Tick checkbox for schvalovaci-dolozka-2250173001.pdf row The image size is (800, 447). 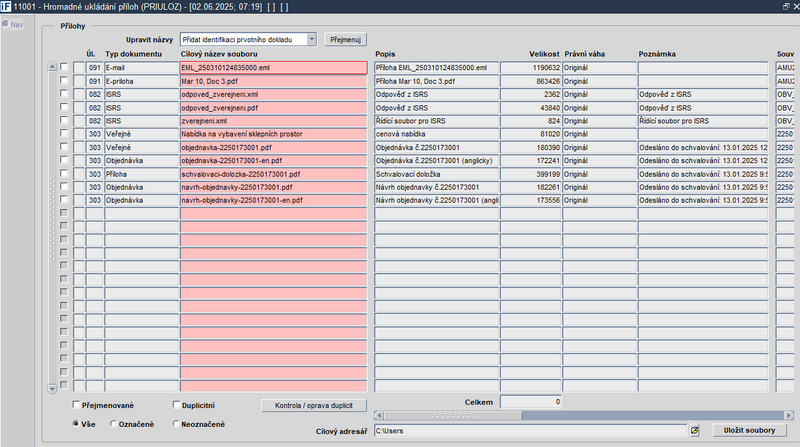[64, 173]
